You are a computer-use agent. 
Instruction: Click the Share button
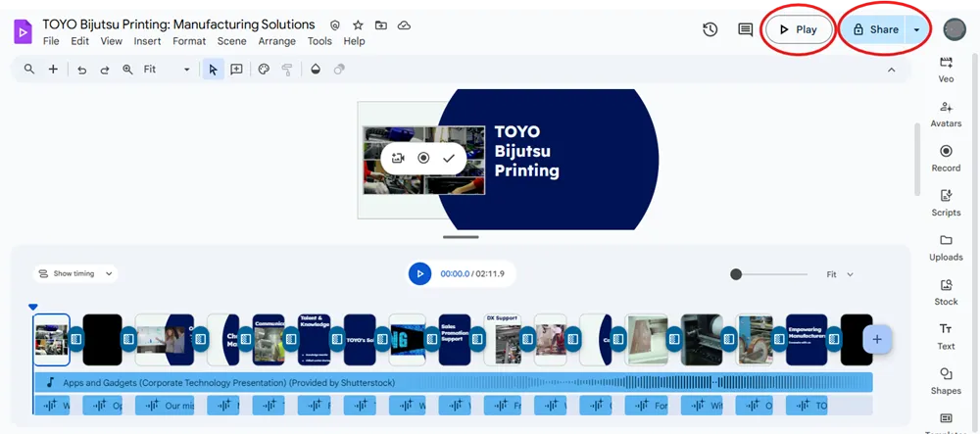874,29
